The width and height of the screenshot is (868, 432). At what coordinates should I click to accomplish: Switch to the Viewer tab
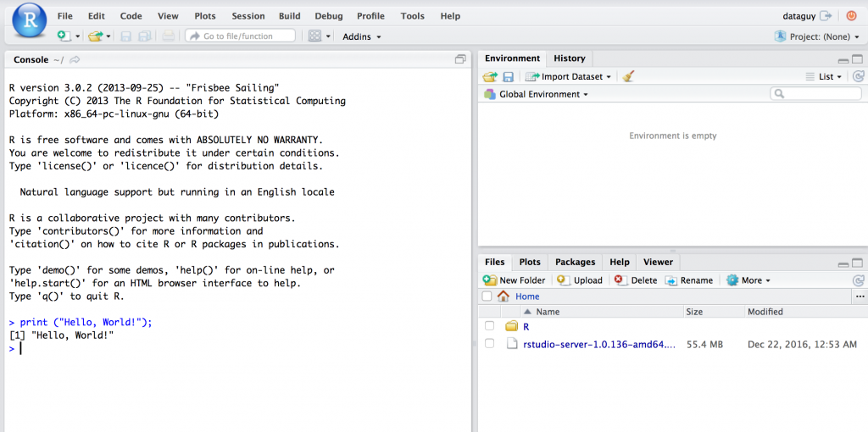(x=658, y=262)
